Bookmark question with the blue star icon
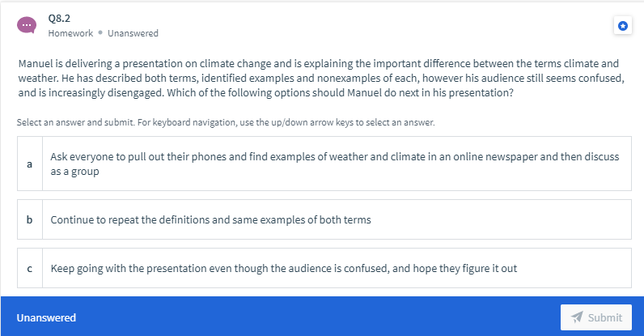Image resolution: width=644 pixels, height=336 pixels. coord(623,26)
